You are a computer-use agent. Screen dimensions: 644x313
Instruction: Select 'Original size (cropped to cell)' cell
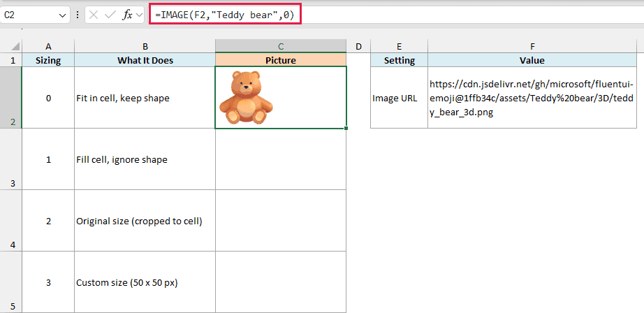click(145, 221)
